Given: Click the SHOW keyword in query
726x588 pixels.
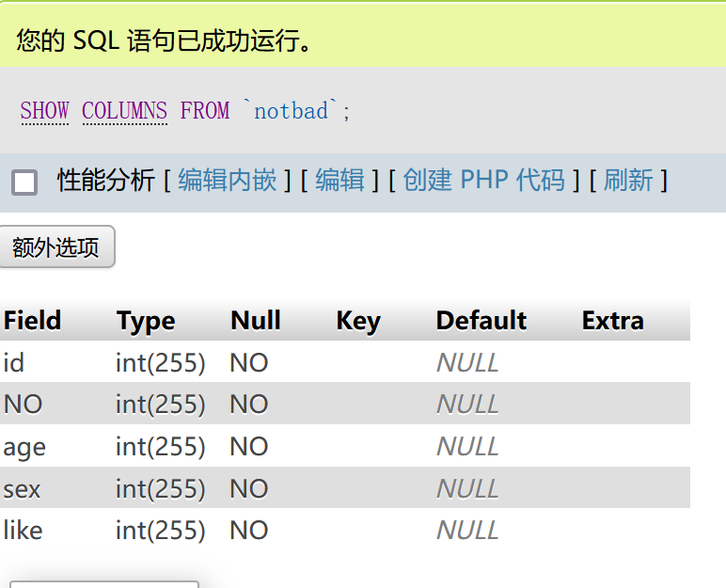Looking at the screenshot, I should click(x=44, y=111).
